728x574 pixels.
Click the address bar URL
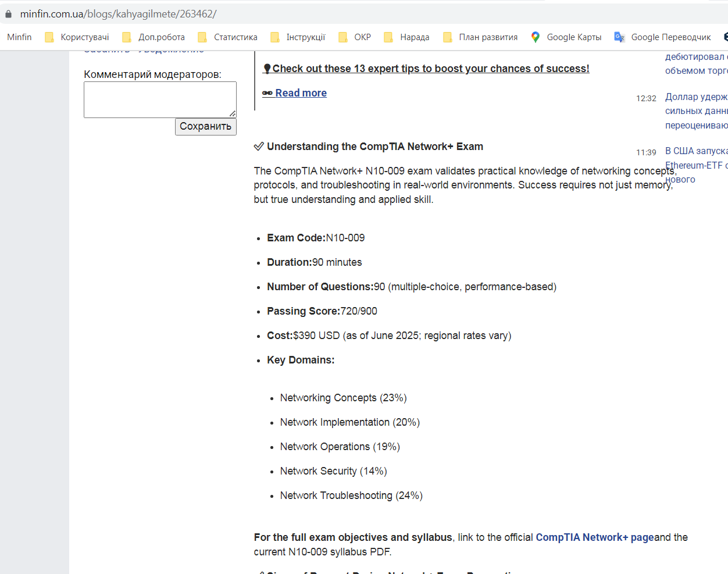(x=118, y=14)
